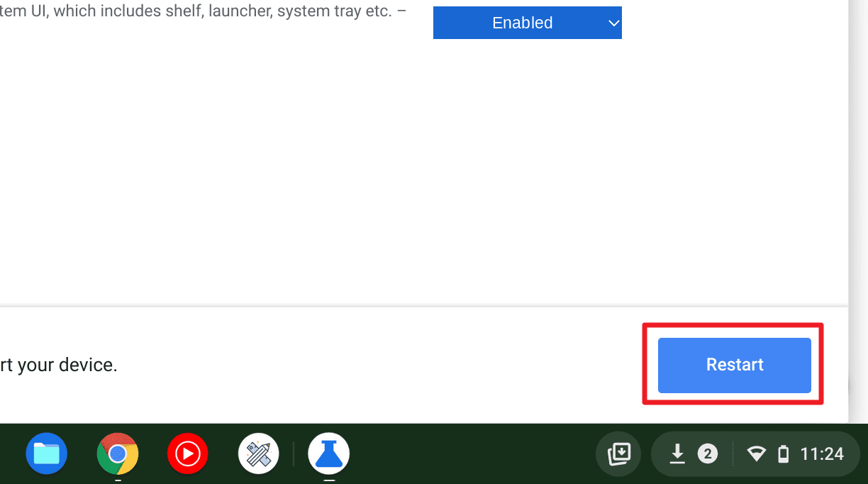Open the screen capture tray icon

click(618, 453)
